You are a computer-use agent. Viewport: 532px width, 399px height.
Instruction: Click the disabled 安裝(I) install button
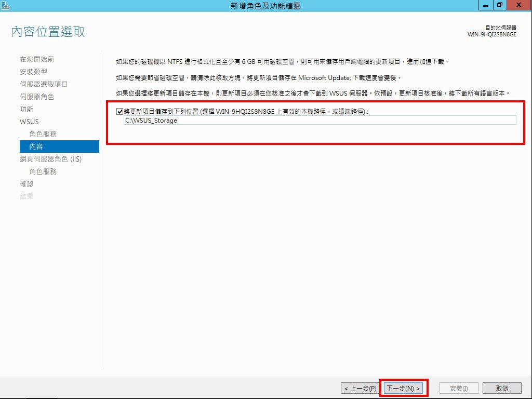[x=459, y=388]
